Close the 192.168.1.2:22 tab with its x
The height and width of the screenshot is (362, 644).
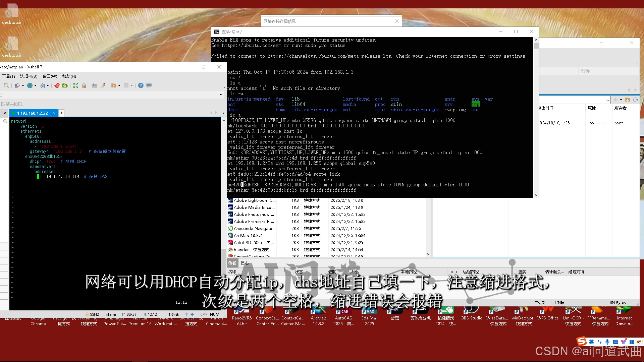54,113
